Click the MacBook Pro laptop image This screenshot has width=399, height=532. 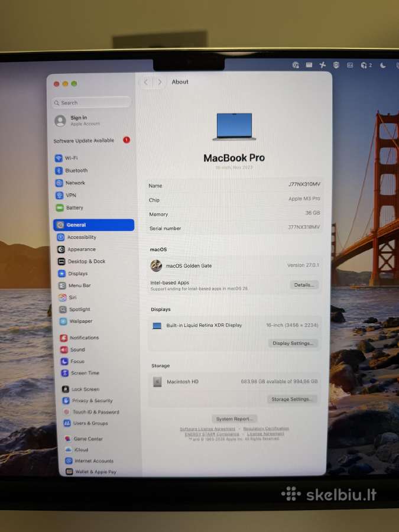235,127
